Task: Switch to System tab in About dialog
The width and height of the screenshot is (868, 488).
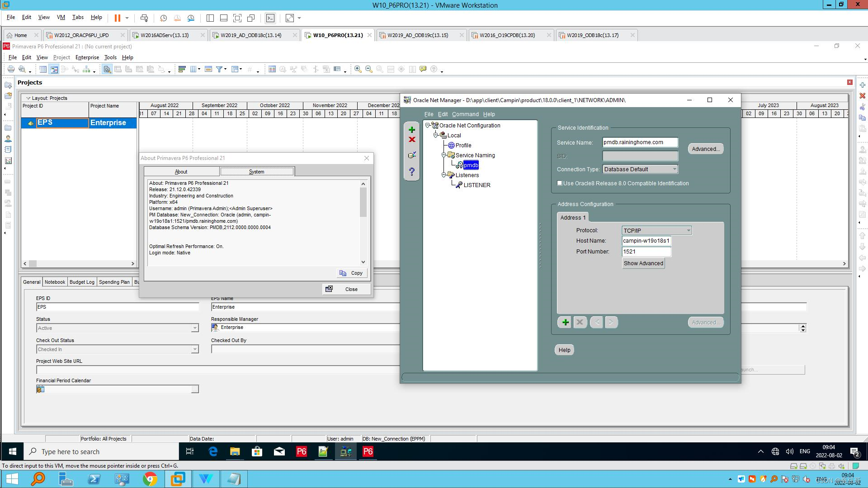Action: [x=257, y=172]
